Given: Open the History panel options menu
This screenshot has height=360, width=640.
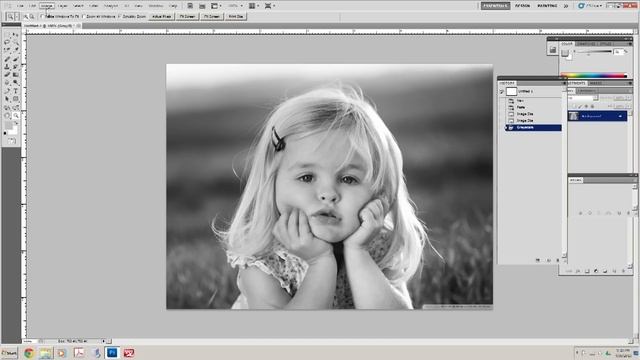Looking at the screenshot, I should tap(564, 83).
